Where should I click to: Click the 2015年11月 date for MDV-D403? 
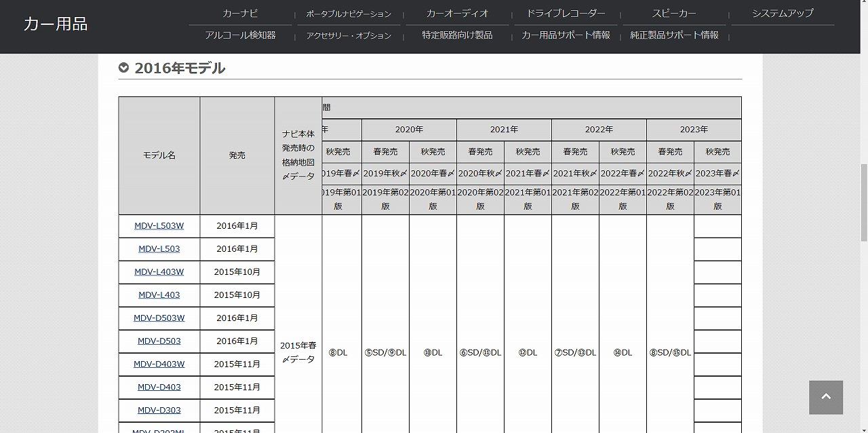coord(237,388)
